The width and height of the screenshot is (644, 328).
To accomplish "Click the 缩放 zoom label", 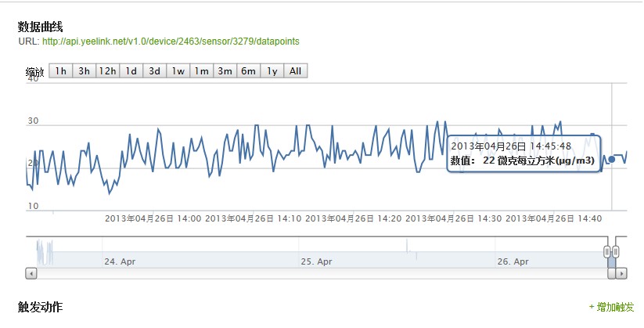I will tap(34, 72).
